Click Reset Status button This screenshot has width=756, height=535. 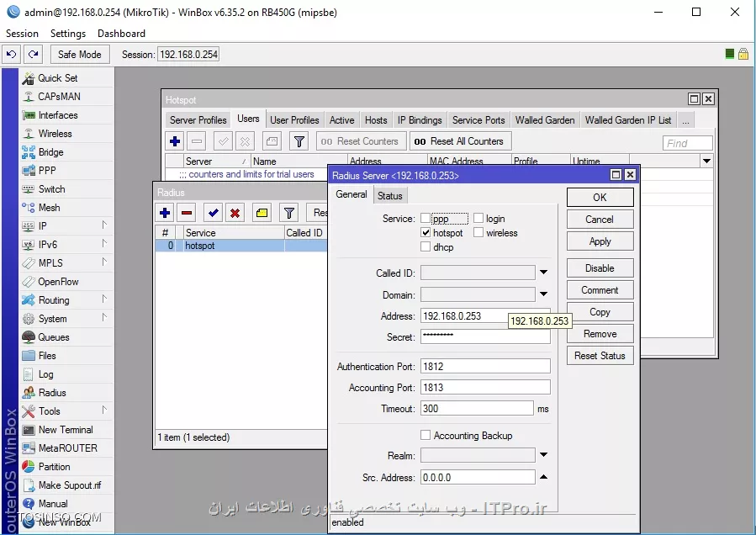(600, 356)
